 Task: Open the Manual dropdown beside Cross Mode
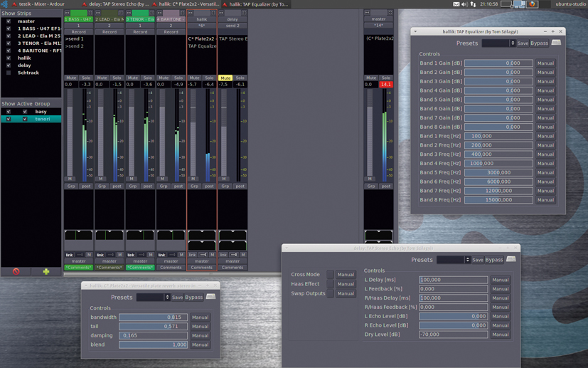[346, 275]
